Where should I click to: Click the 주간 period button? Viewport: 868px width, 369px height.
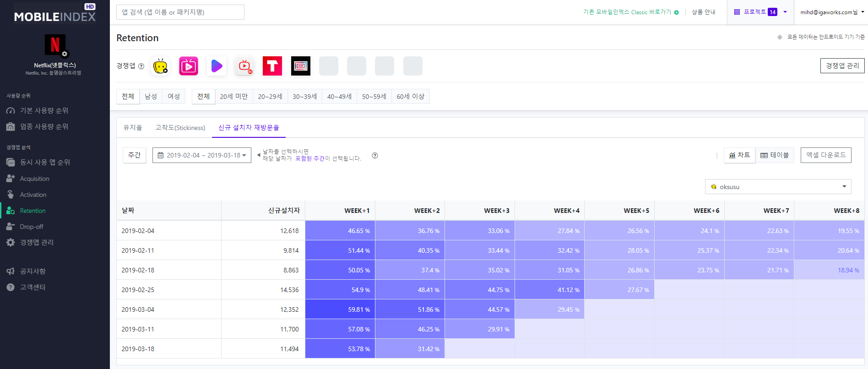click(135, 155)
